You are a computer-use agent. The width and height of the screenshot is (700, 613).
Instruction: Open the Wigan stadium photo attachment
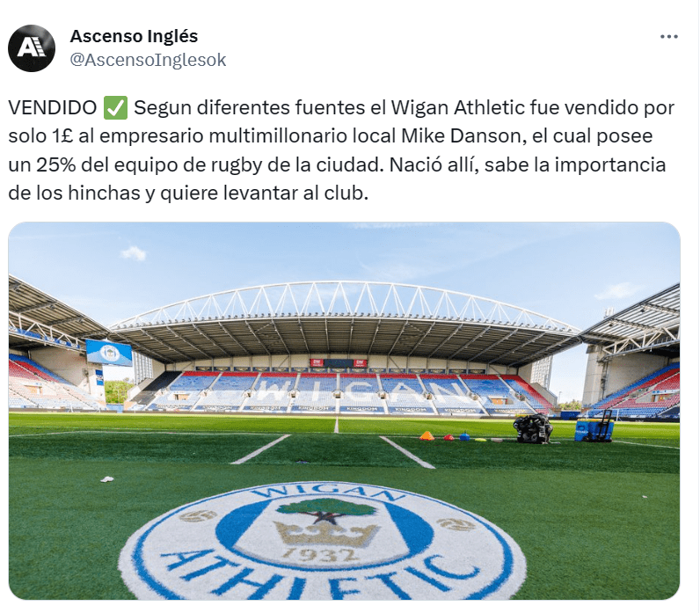point(344,411)
